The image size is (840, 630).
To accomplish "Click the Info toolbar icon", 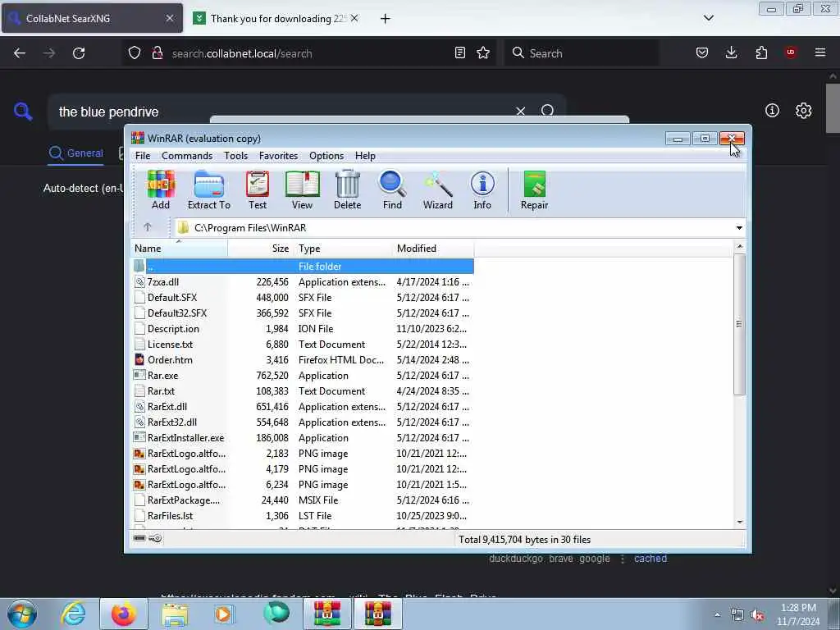I will pos(482,189).
